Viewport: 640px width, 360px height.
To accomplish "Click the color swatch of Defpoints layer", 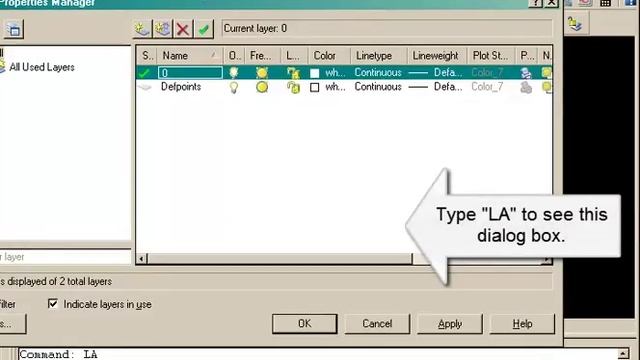I will [x=314, y=87].
